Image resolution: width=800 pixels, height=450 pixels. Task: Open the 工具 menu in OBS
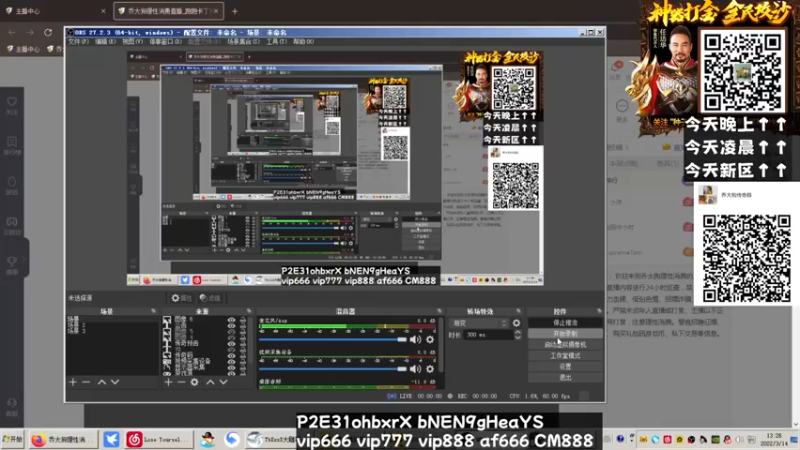[x=273, y=42]
